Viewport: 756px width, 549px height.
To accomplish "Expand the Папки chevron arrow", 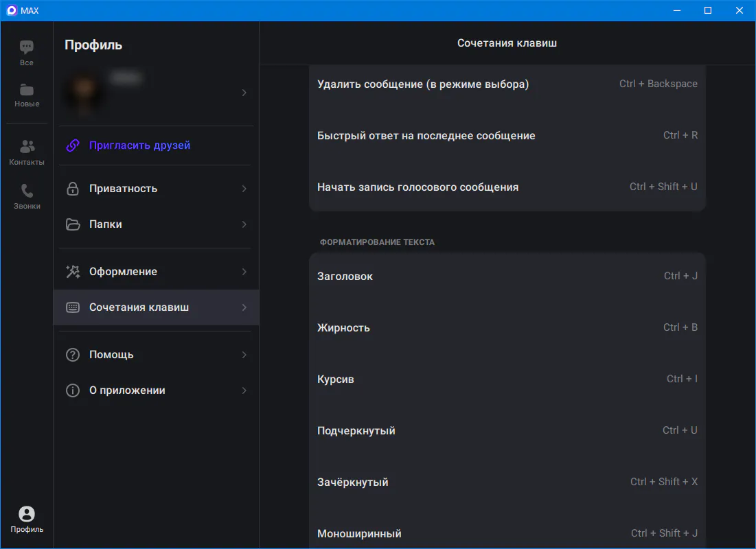I will click(x=244, y=224).
